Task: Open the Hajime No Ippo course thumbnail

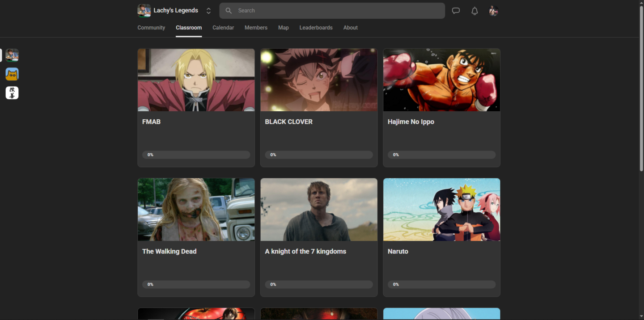Action: [x=441, y=80]
